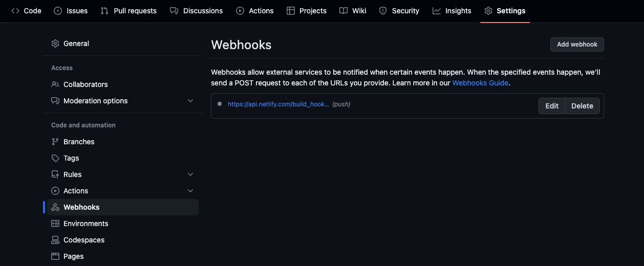Select Moderation options in sidebar

[x=123, y=101]
